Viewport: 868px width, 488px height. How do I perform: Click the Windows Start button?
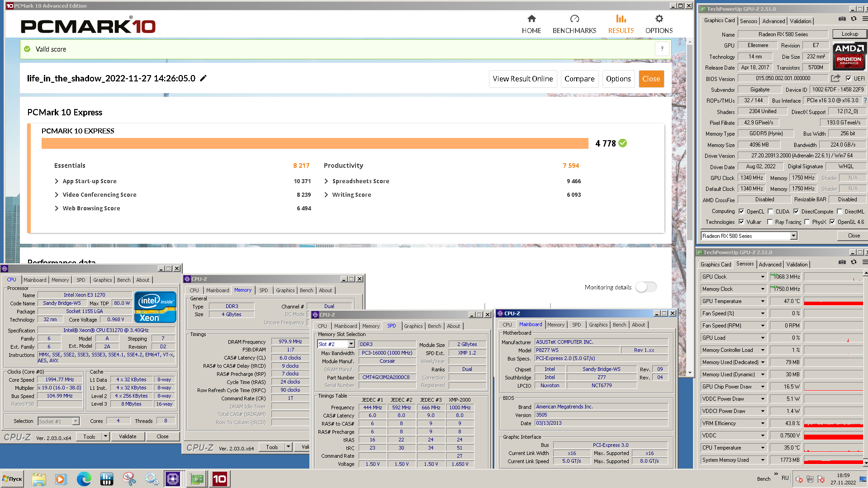pos(13,479)
